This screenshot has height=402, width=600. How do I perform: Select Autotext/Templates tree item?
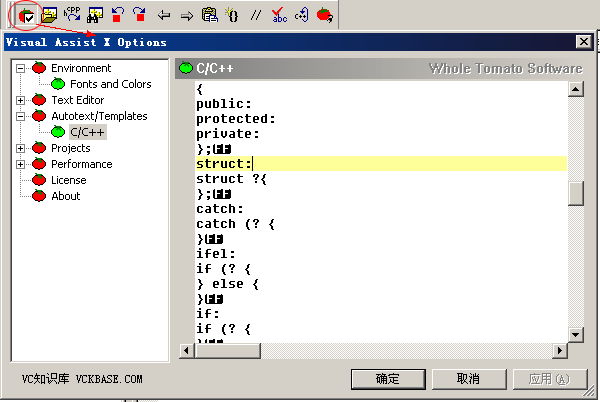pyautogui.click(x=99, y=116)
